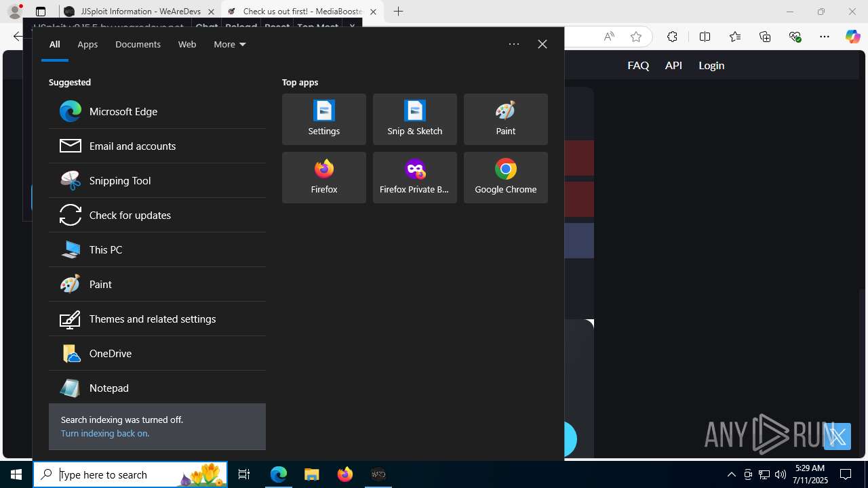Open Snip & Sketch tile in Top apps
The height and width of the screenshot is (488, 868).
point(415,119)
